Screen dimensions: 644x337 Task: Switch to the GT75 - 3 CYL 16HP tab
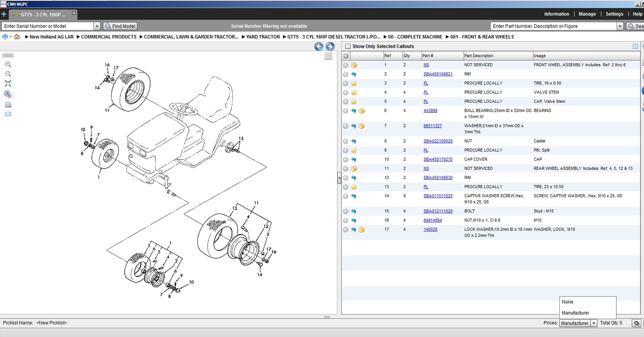[x=42, y=14]
